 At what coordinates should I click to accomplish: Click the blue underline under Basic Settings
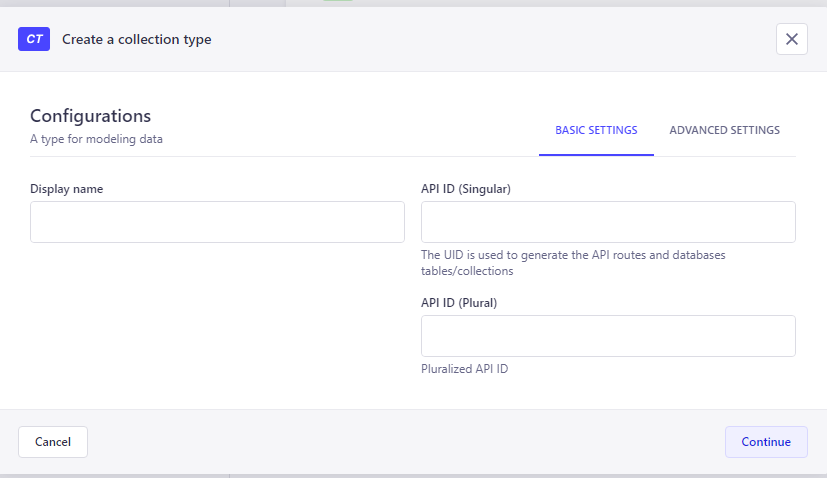click(x=596, y=155)
